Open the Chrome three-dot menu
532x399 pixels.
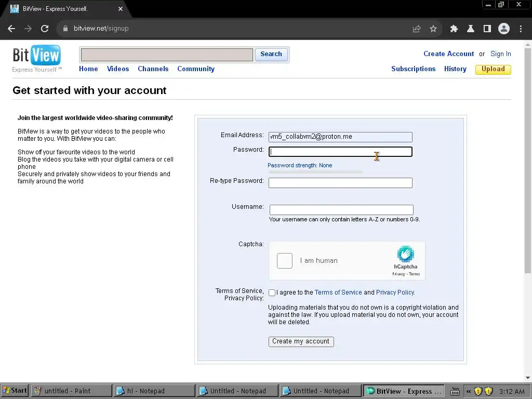tap(521, 29)
